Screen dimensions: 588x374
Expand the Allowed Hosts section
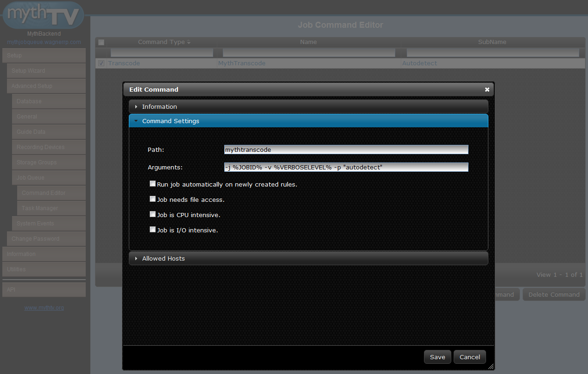309,258
